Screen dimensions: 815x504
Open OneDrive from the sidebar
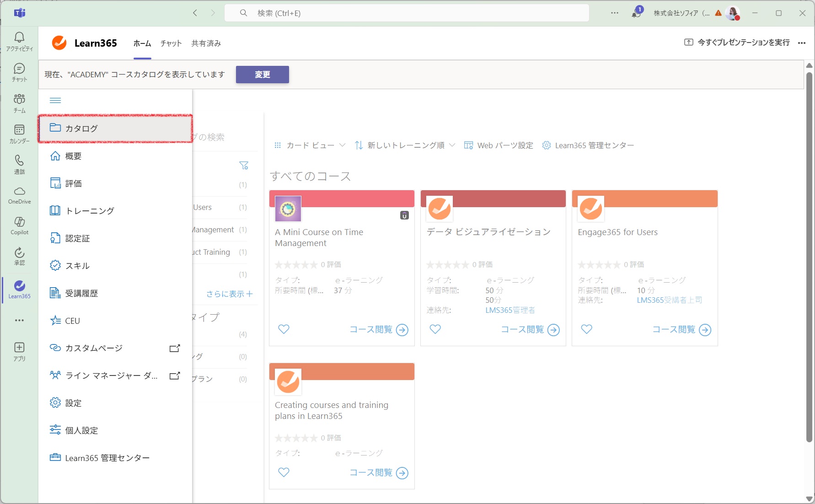(x=19, y=195)
